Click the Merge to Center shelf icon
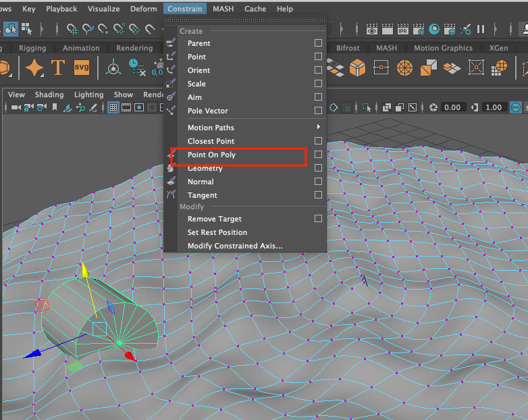This screenshot has height=420, width=528. click(476, 68)
